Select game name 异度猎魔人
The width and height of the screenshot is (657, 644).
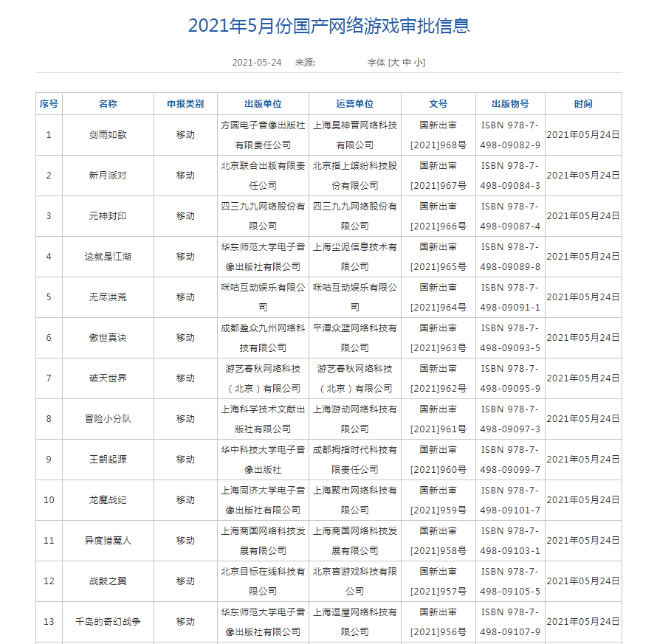tap(108, 541)
